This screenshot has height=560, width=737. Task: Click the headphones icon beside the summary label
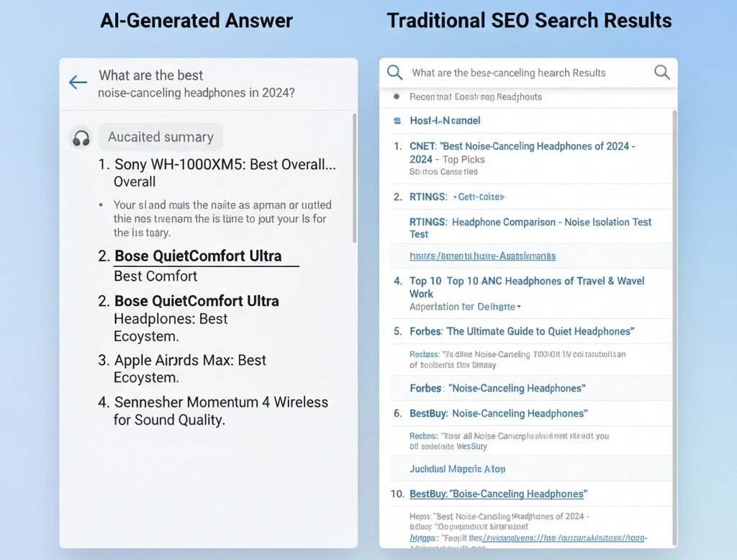point(81,137)
